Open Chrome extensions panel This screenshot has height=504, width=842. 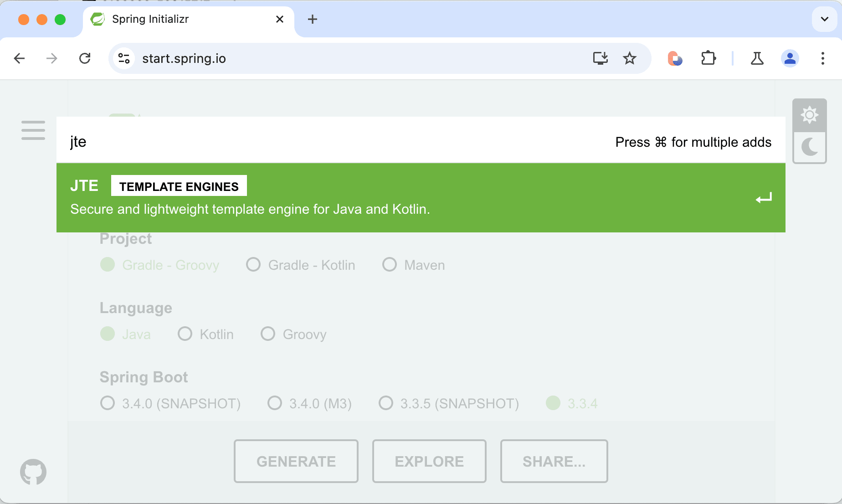click(708, 58)
